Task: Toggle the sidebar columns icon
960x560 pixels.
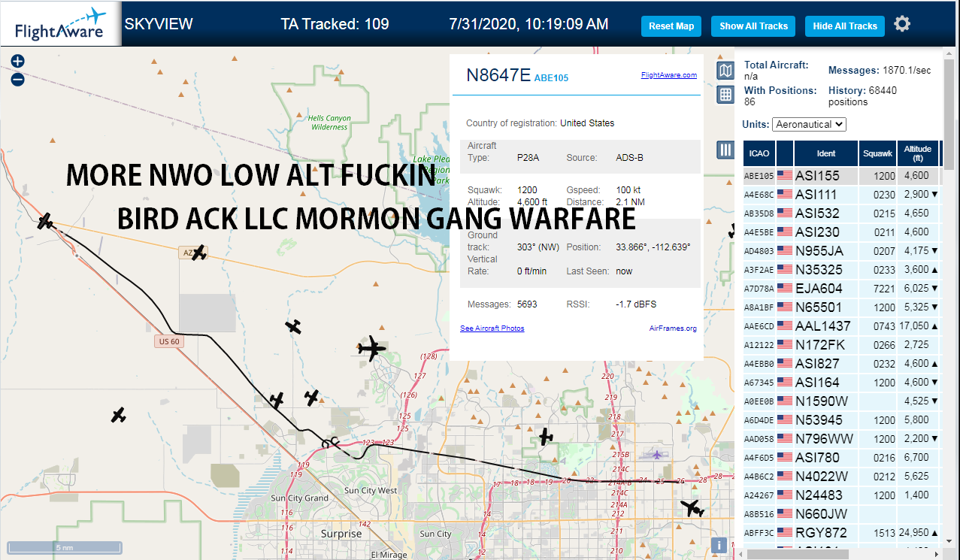Action: pyautogui.click(x=725, y=150)
